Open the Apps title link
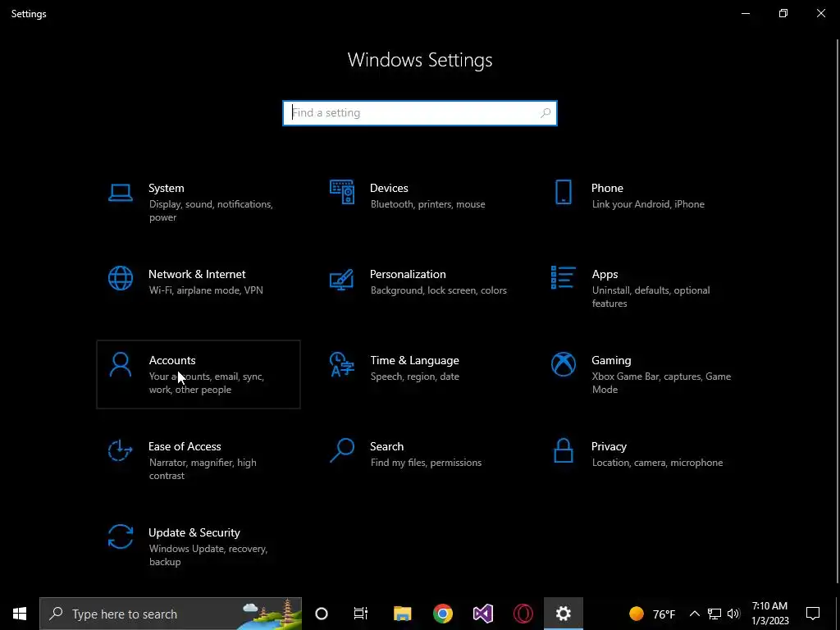The width and height of the screenshot is (840, 630). 605,274
